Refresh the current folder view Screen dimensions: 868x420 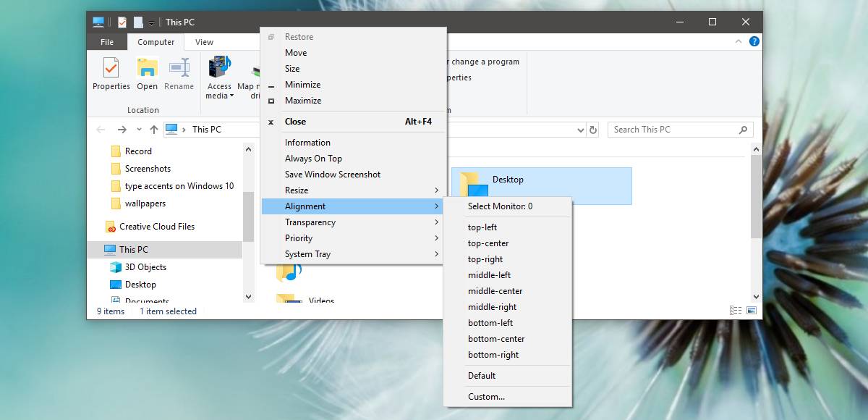click(x=593, y=129)
